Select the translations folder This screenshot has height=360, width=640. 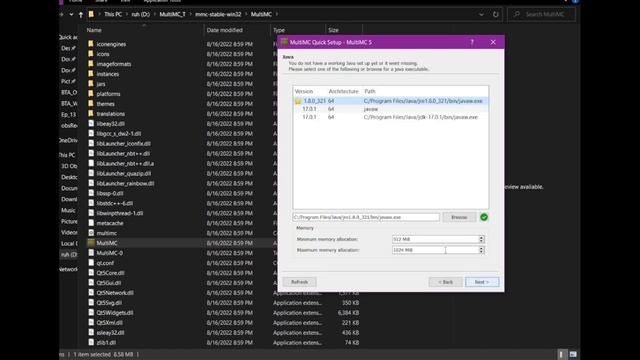pyautogui.click(x=111, y=114)
